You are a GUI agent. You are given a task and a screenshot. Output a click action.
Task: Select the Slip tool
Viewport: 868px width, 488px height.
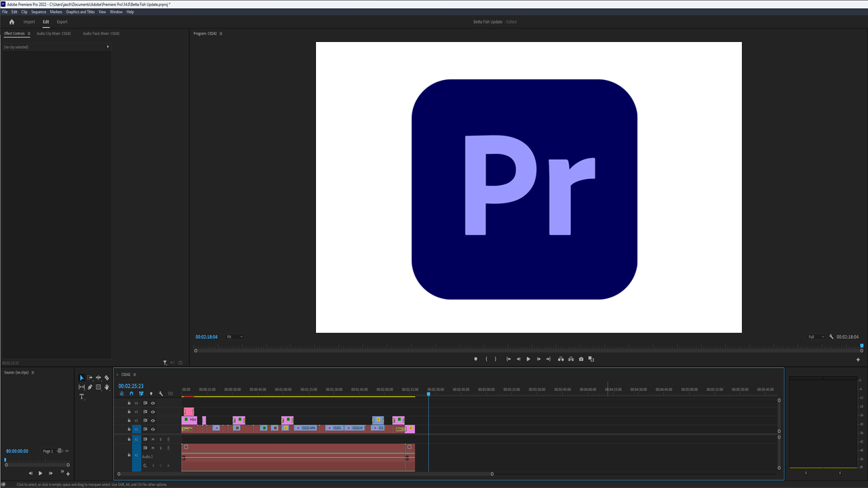coord(81,387)
